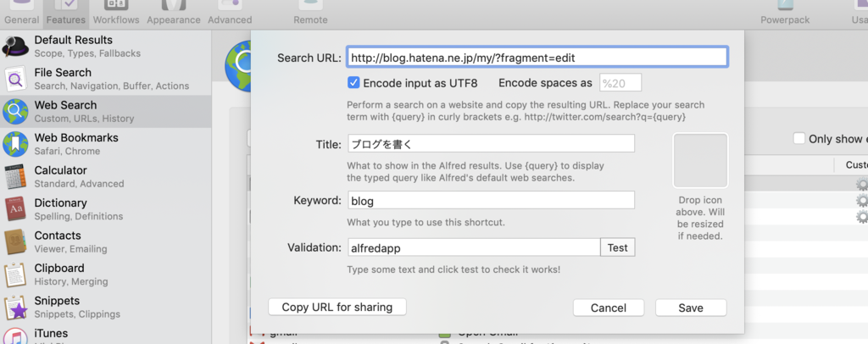Viewport: 868px width, 344px height.
Task: Click the Title field
Action: (491, 143)
